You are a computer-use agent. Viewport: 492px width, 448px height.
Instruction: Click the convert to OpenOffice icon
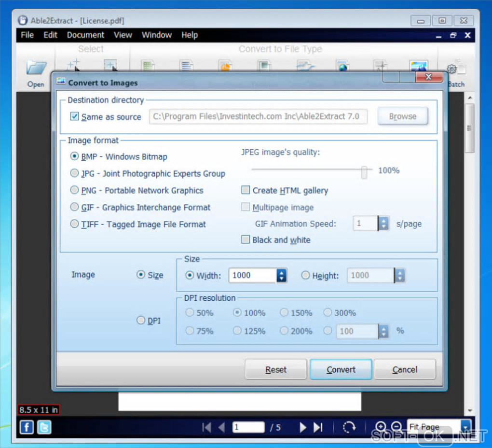click(305, 65)
